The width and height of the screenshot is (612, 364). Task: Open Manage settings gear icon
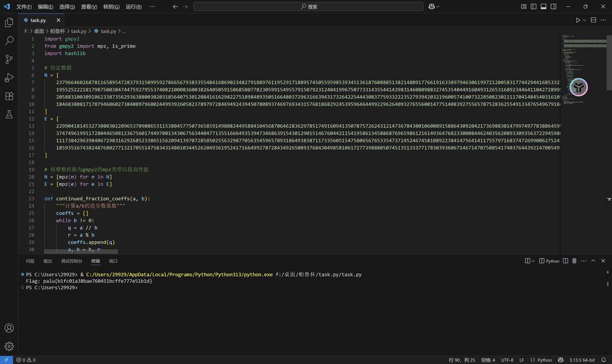click(8, 346)
